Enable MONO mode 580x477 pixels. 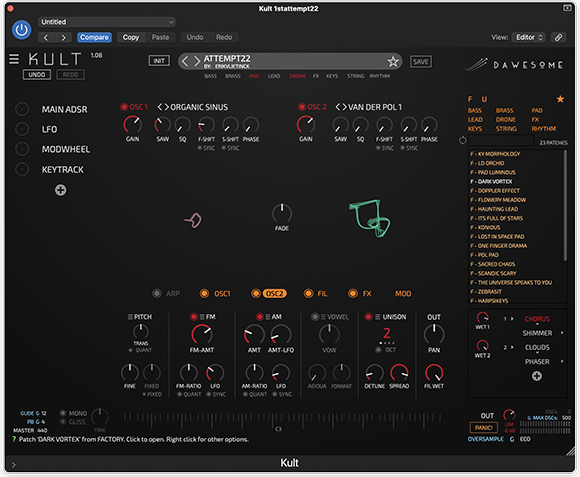63,413
